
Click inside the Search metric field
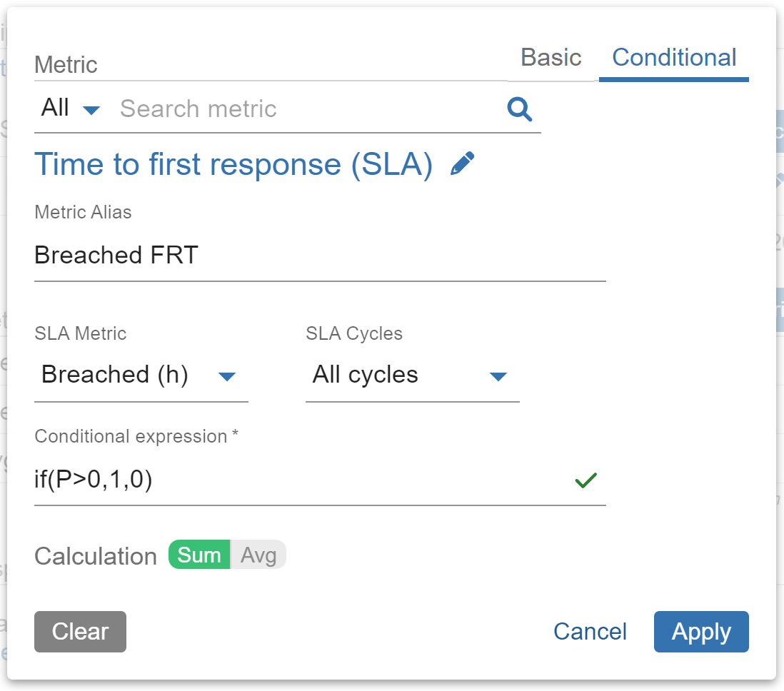(286, 109)
